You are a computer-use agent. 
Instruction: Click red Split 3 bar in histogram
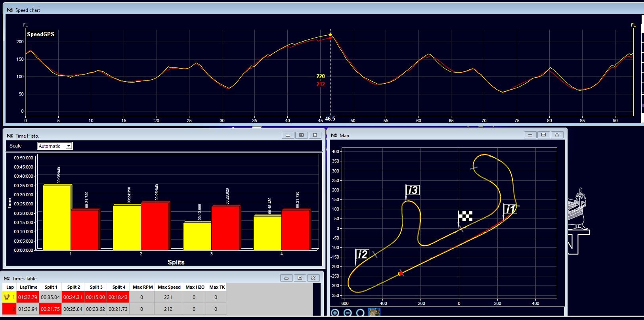click(225, 228)
